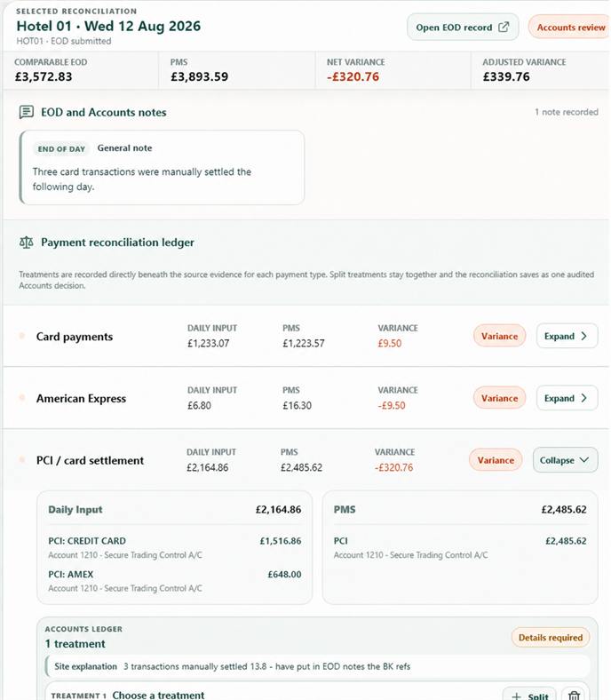Collapse the PCI / card settlement section
The width and height of the screenshot is (611, 700).
(x=565, y=460)
